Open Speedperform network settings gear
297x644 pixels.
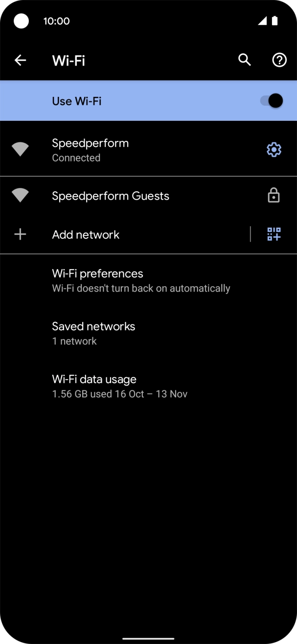pyautogui.click(x=274, y=150)
